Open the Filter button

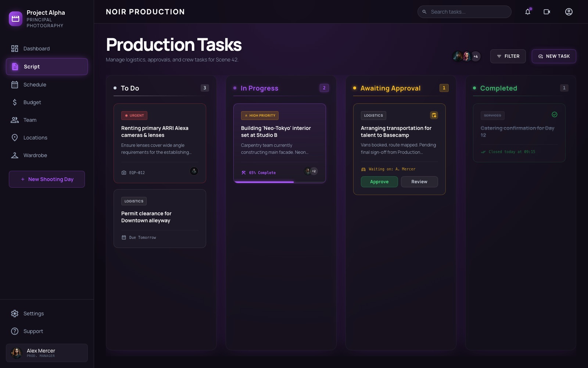click(x=508, y=56)
